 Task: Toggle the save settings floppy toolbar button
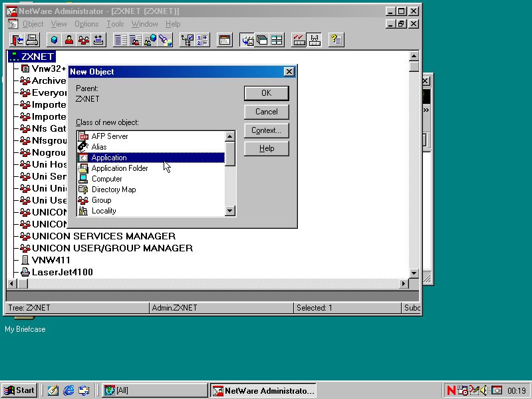247,40
